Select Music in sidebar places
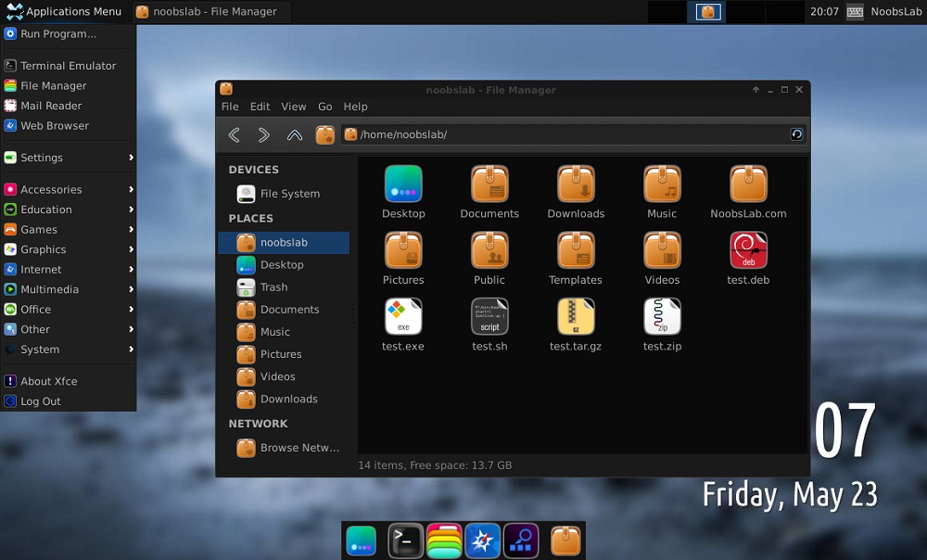Screen dimensions: 927x560 click(x=284, y=332)
